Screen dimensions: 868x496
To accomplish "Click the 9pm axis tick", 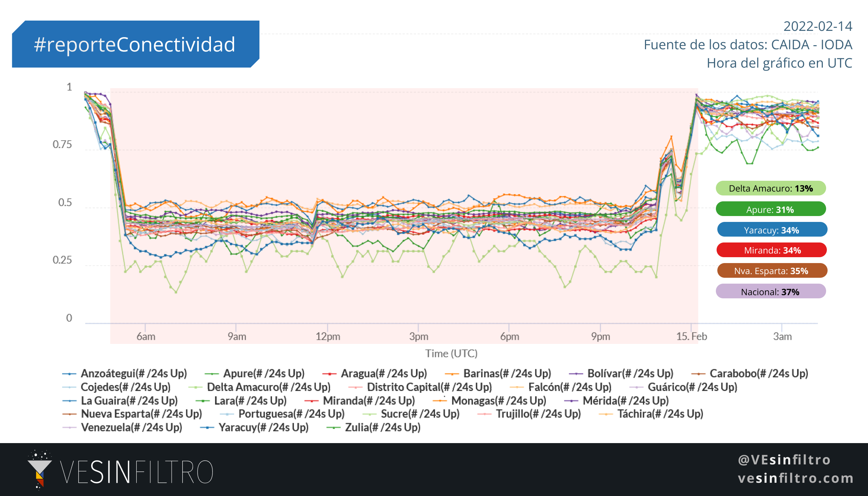I will tap(600, 336).
